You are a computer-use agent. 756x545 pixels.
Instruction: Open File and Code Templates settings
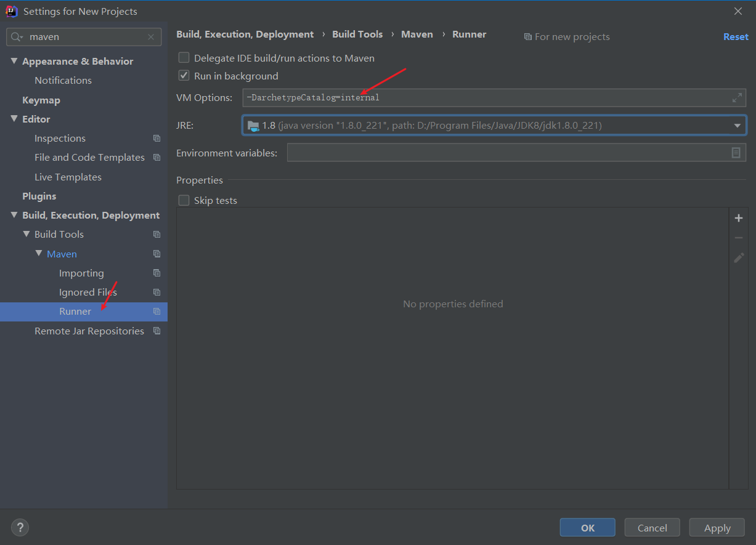(x=89, y=158)
